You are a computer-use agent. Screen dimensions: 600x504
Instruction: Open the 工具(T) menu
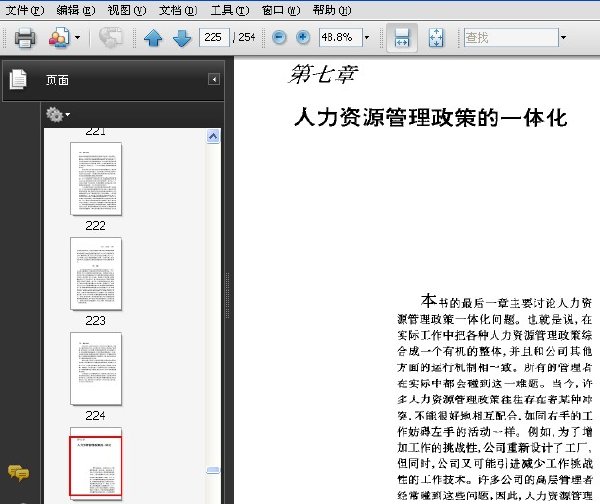point(230,10)
